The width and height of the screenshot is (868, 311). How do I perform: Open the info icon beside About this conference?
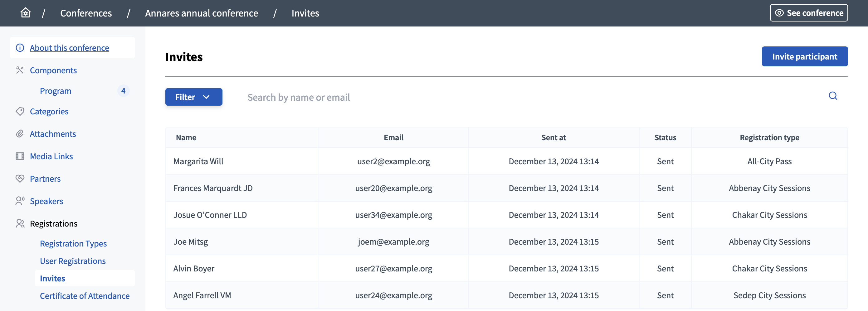click(x=20, y=47)
